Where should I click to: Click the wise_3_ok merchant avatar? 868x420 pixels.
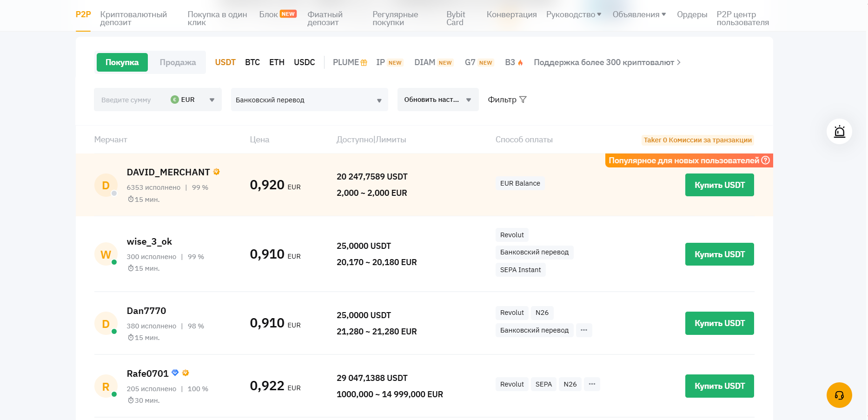[x=106, y=254]
